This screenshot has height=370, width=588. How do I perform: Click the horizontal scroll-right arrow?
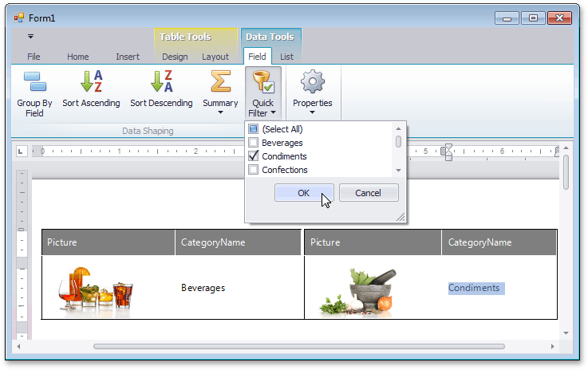point(552,346)
